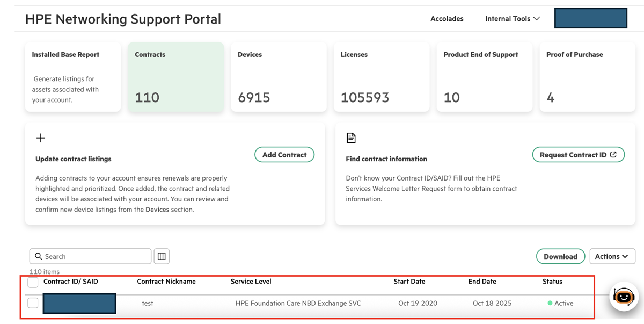Open the Proof of Purchase card

[587, 77]
